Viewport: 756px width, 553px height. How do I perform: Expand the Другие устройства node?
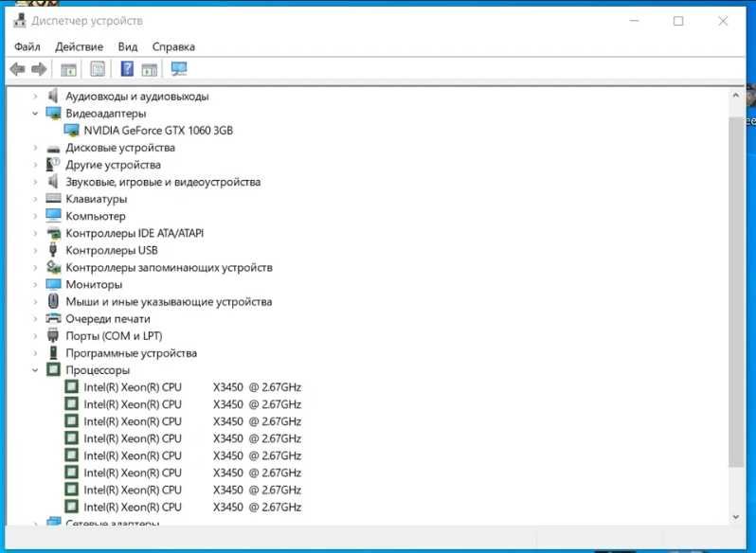coord(35,165)
